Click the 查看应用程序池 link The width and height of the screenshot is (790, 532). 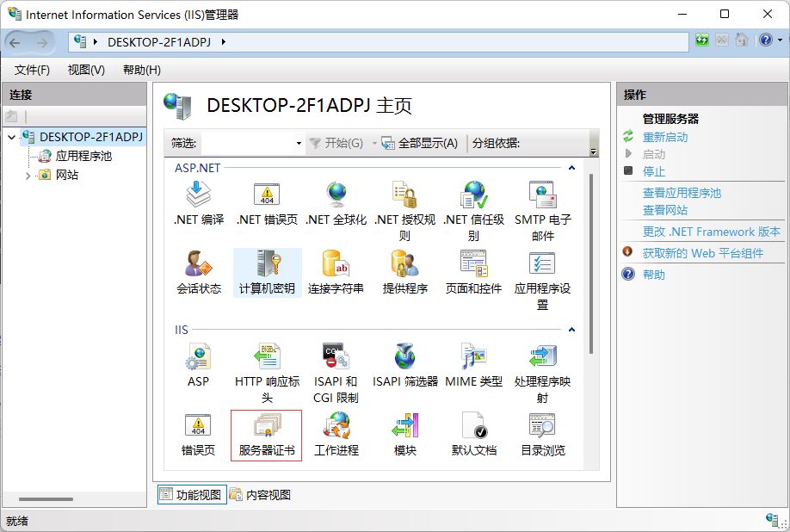pyautogui.click(x=682, y=193)
